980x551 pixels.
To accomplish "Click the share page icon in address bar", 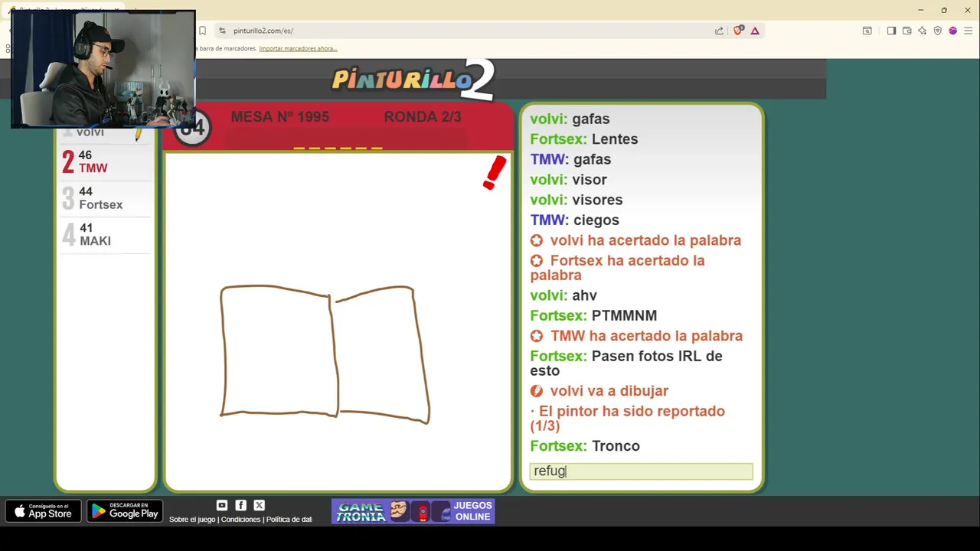I will [x=719, y=31].
